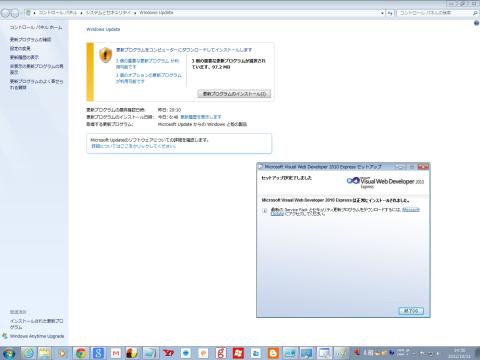This screenshot has width=480, height=360.
Task: Click '非表示の更新プログラムの再表示' sidebar link
Action: pos(36,69)
